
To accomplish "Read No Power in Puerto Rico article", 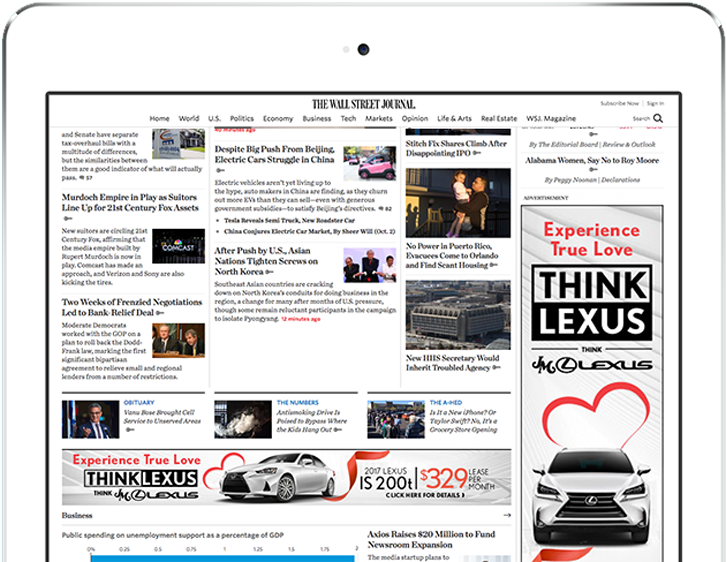I will pyautogui.click(x=452, y=255).
